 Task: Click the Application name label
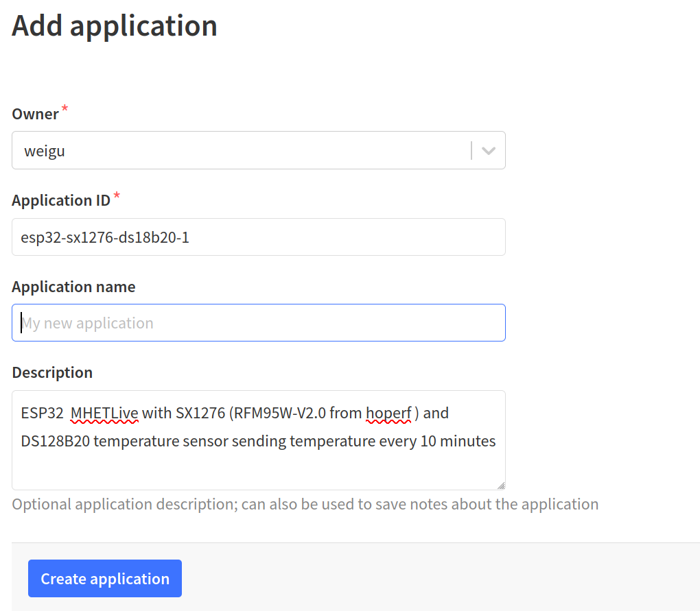[x=73, y=287]
